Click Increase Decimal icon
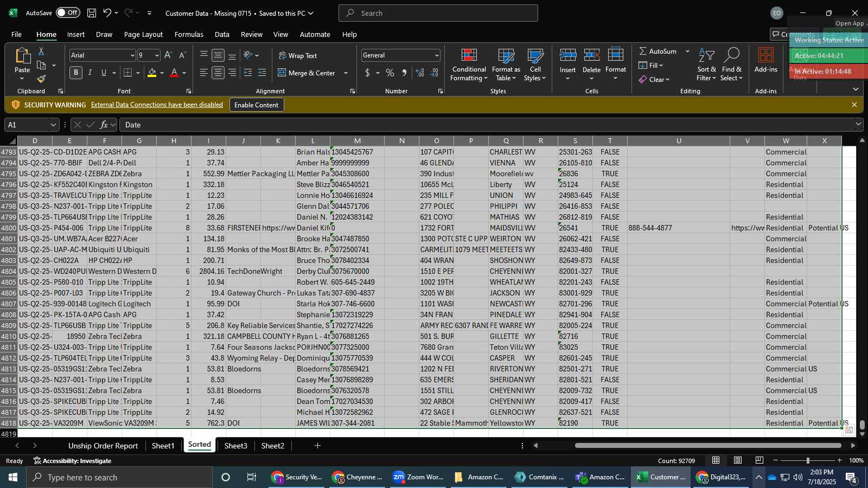 (420, 73)
